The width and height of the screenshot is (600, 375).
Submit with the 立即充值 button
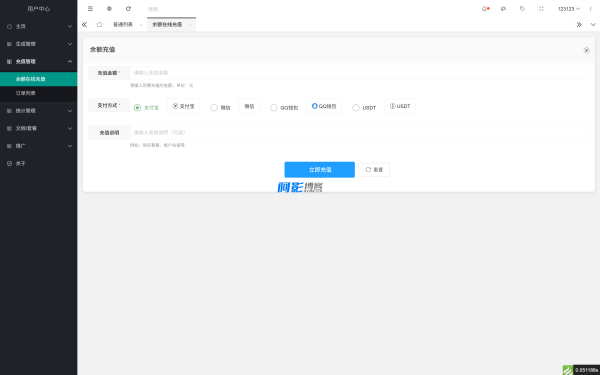[x=320, y=170]
